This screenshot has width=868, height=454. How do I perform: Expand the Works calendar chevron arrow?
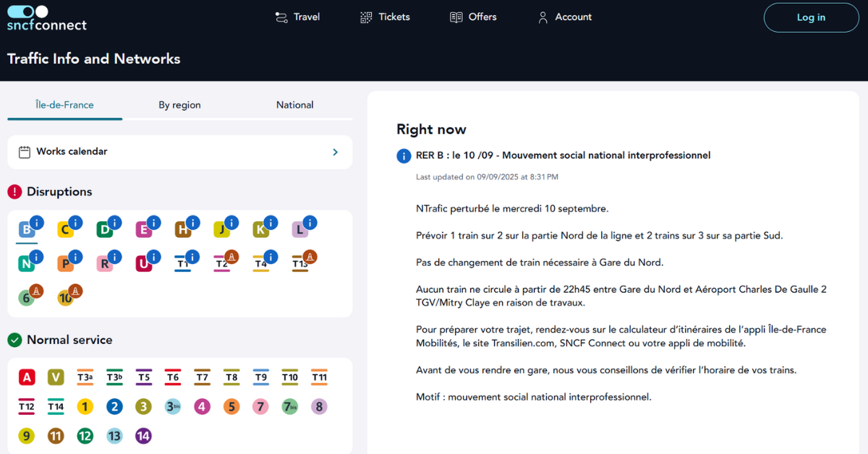(x=335, y=152)
